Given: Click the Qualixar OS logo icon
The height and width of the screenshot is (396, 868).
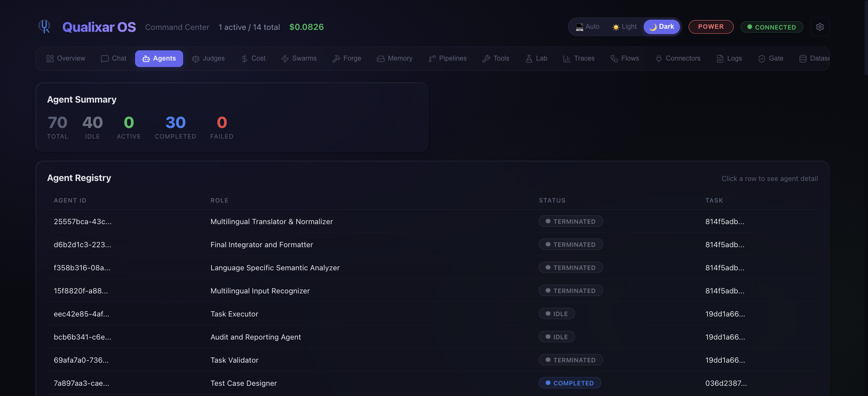Looking at the screenshot, I should (x=45, y=27).
